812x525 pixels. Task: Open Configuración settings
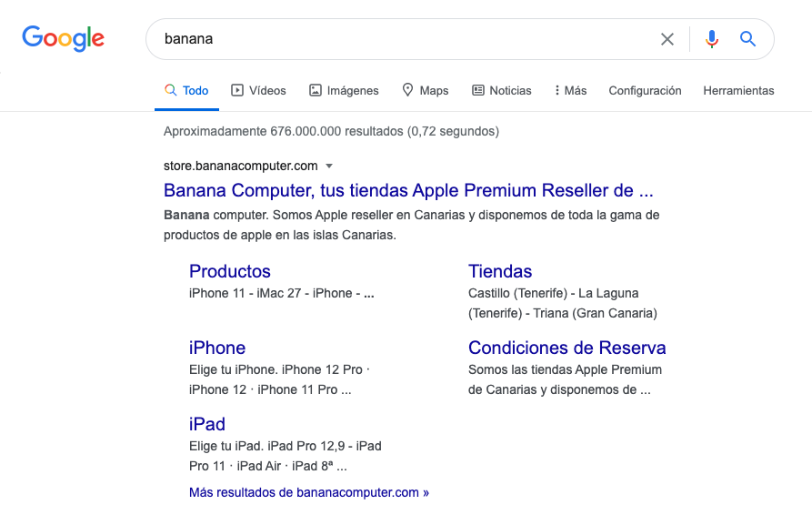pyautogui.click(x=646, y=91)
